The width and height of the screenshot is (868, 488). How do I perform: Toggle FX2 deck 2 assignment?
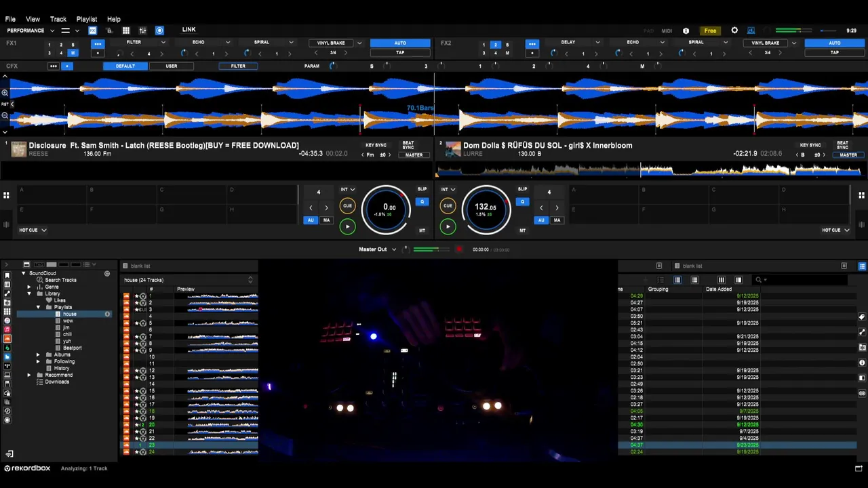(495, 45)
